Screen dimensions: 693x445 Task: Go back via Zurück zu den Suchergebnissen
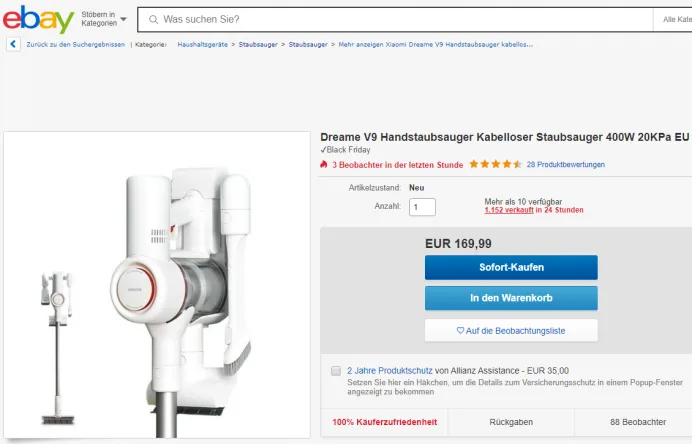[x=76, y=45]
